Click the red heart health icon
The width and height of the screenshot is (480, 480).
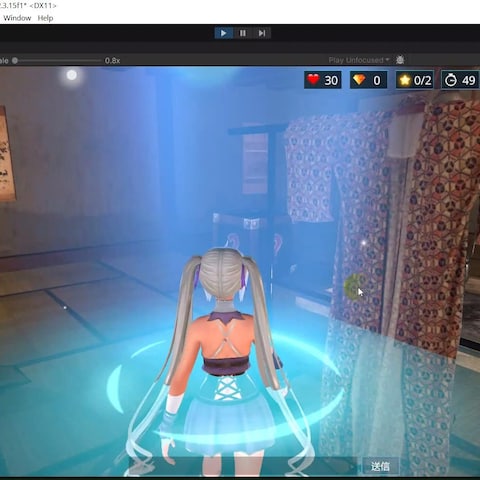tap(313, 80)
